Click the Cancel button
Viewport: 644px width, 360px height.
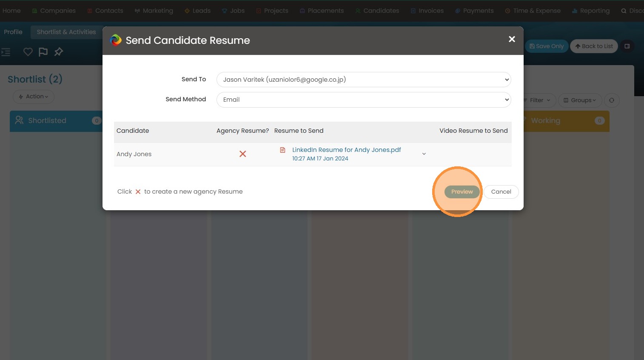pyautogui.click(x=501, y=192)
